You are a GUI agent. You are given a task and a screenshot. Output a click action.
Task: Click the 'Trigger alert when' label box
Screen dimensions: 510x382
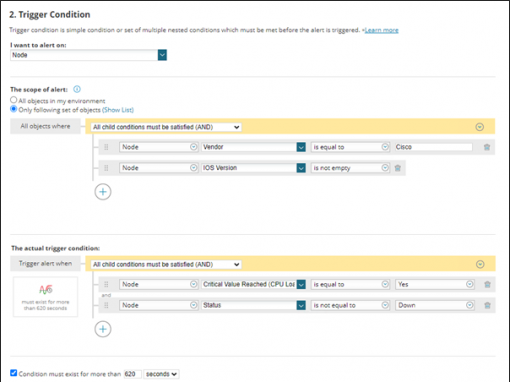coord(45,264)
